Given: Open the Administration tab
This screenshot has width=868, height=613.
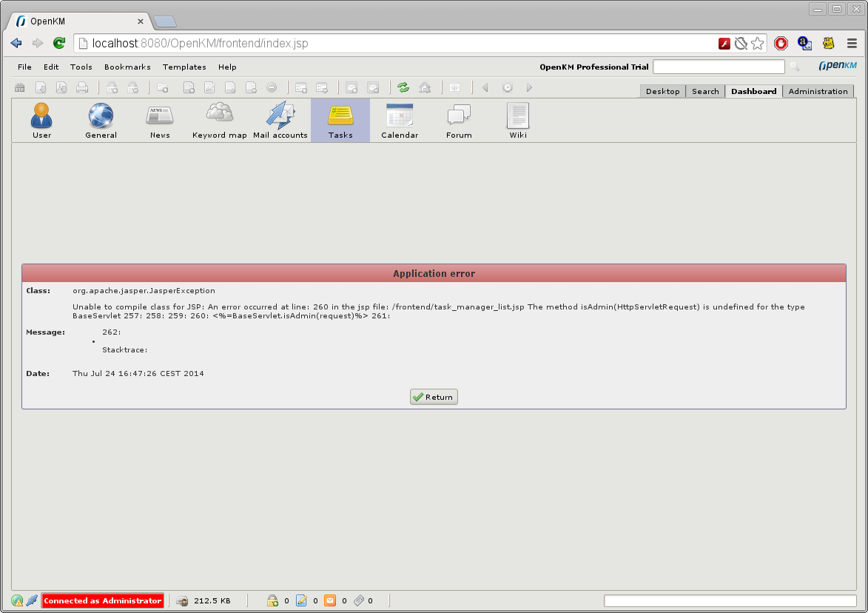Looking at the screenshot, I should [818, 91].
